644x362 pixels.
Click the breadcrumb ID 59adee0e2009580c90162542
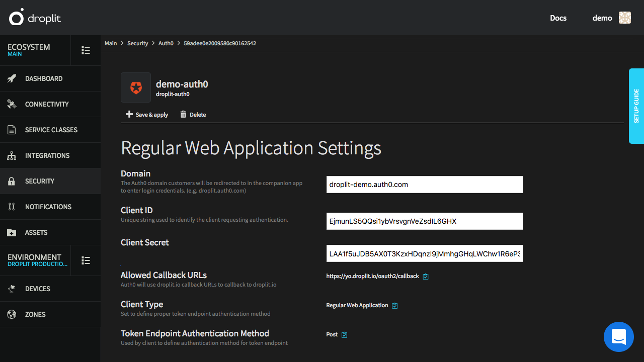point(220,43)
